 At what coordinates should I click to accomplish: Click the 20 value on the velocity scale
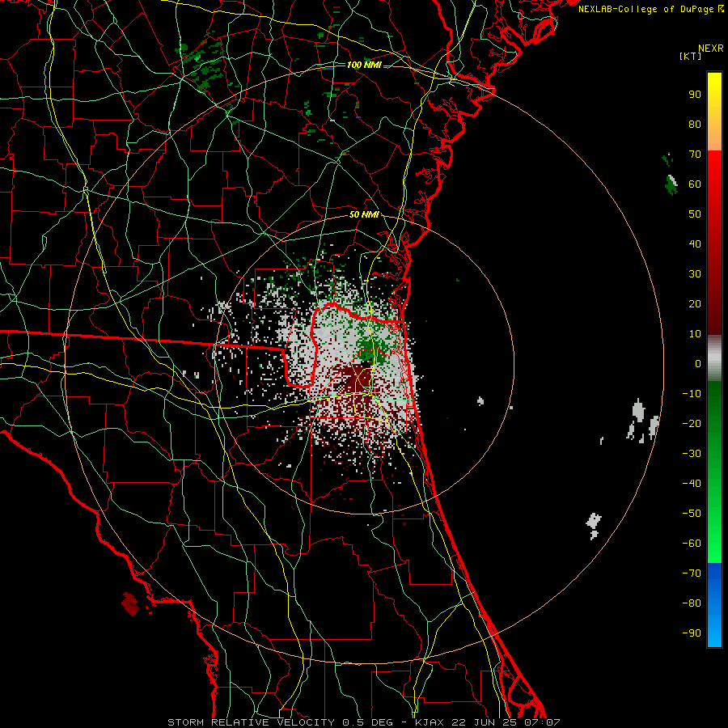pos(695,303)
